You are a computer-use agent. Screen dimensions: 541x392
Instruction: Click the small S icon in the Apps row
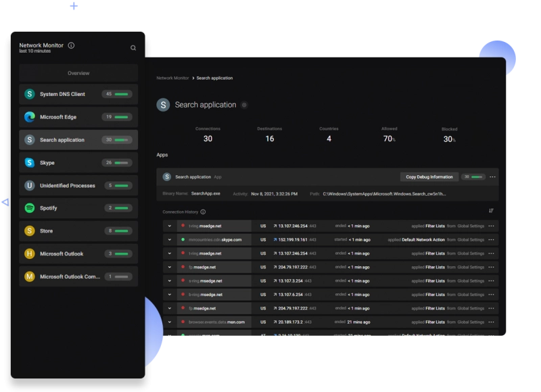167,177
